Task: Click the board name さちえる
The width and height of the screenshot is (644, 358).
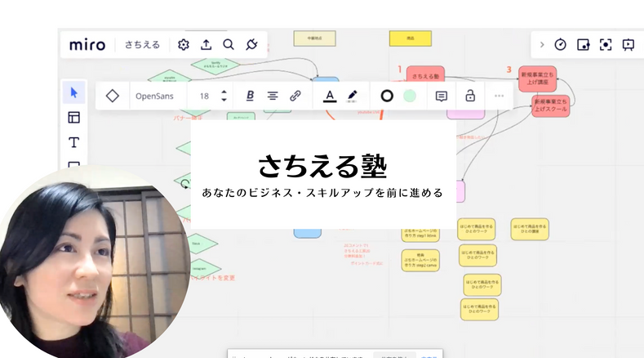Action: [x=142, y=45]
